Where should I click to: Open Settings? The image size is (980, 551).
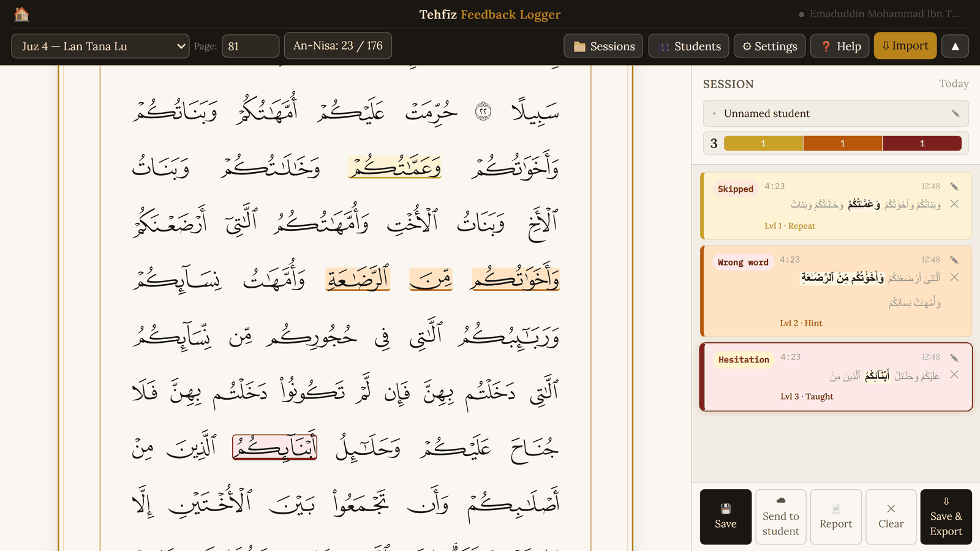click(x=769, y=46)
